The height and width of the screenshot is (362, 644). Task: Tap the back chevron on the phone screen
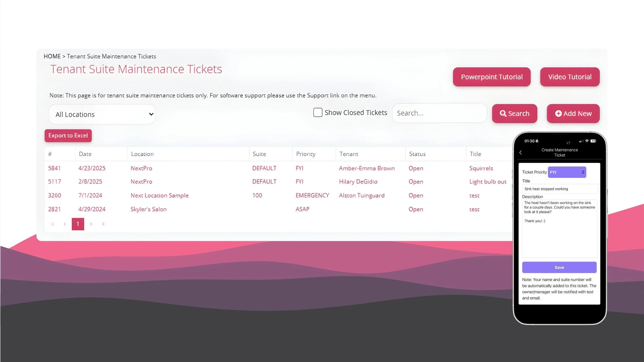point(521,152)
